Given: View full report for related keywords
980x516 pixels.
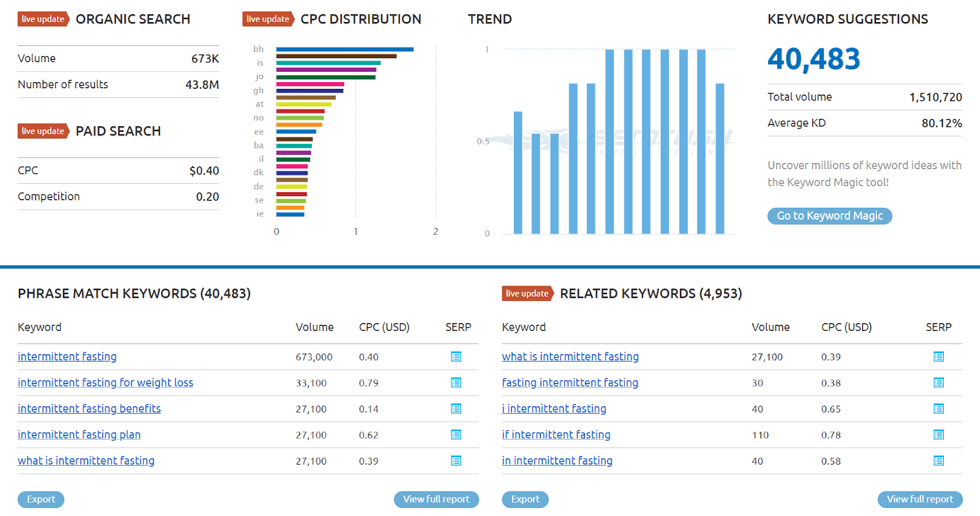Looking at the screenshot, I should 920,499.
